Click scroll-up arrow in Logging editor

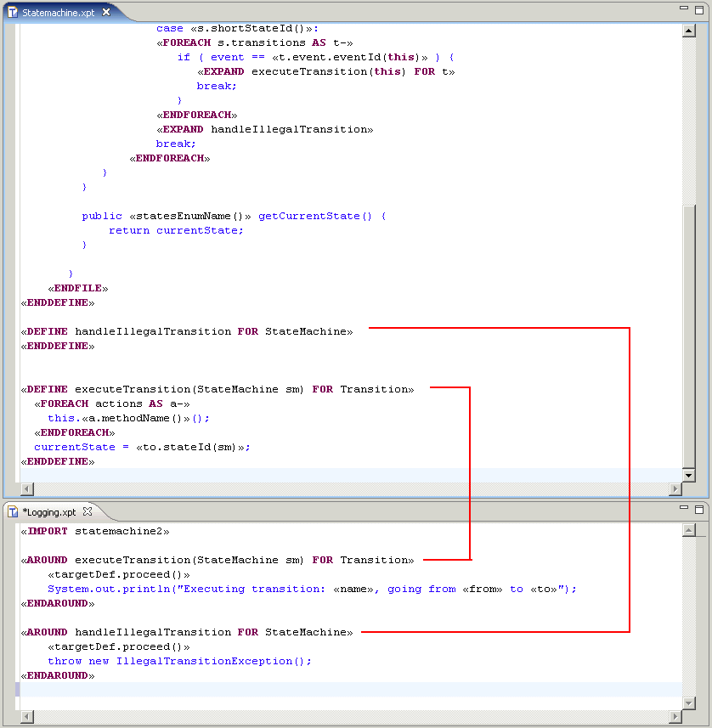coord(689,530)
